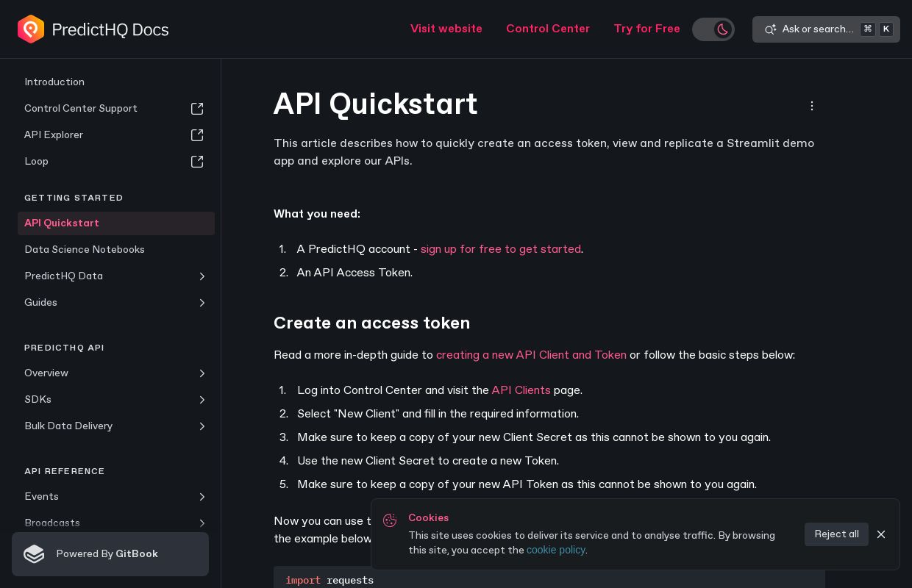Click the "What you need:" text

[x=317, y=214]
